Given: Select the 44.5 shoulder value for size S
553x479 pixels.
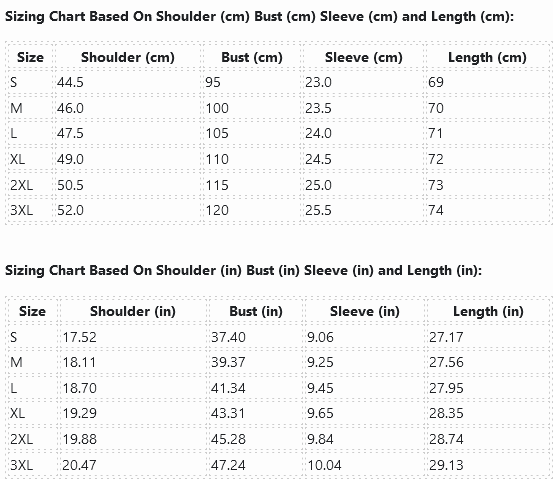Looking at the screenshot, I should point(70,82).
